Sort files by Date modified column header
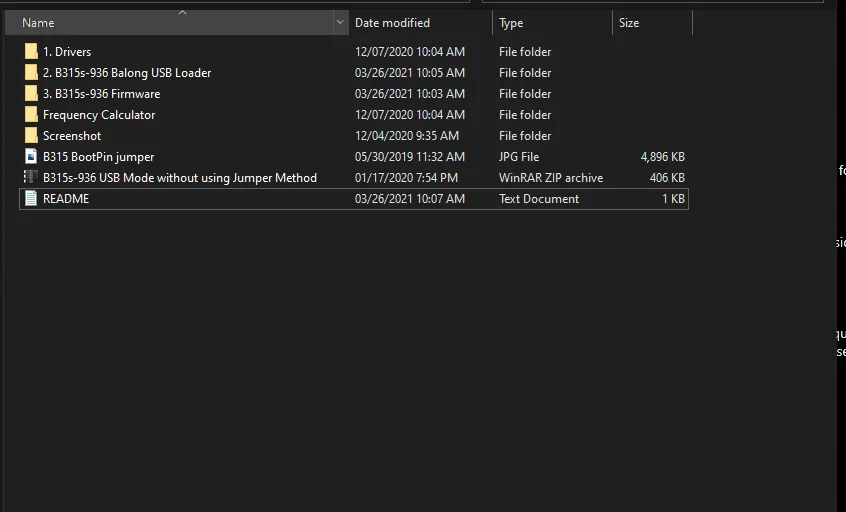The image size is (846, 512). 420,23
